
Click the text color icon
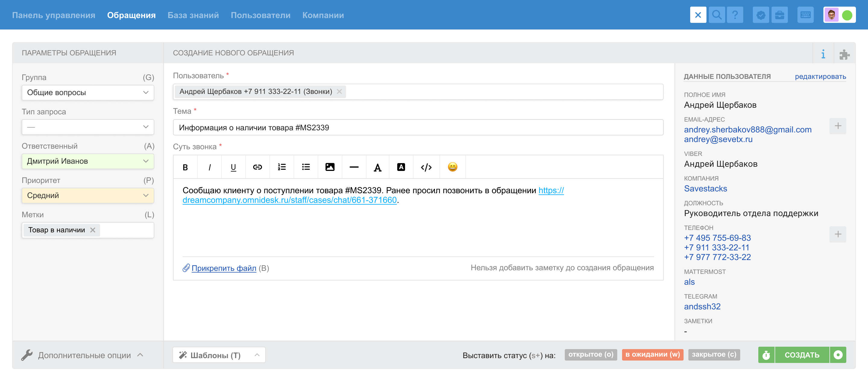377,167
